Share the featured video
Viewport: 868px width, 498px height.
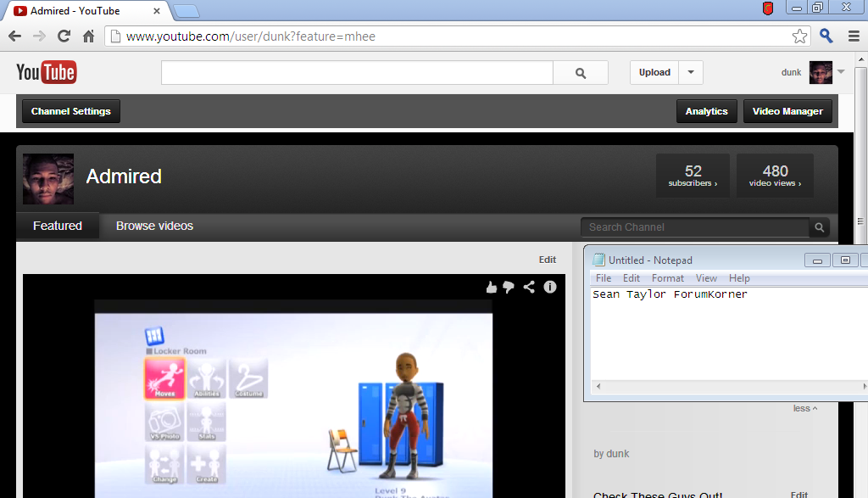(x=529, y=287)
